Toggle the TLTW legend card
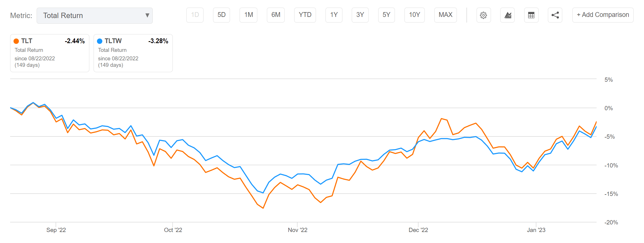Screen dimensions: 644x243 tap(133, 53)
